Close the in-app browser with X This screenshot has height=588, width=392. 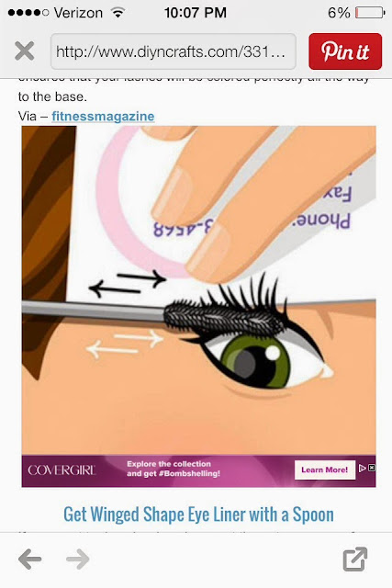click(x=25, y=51)
